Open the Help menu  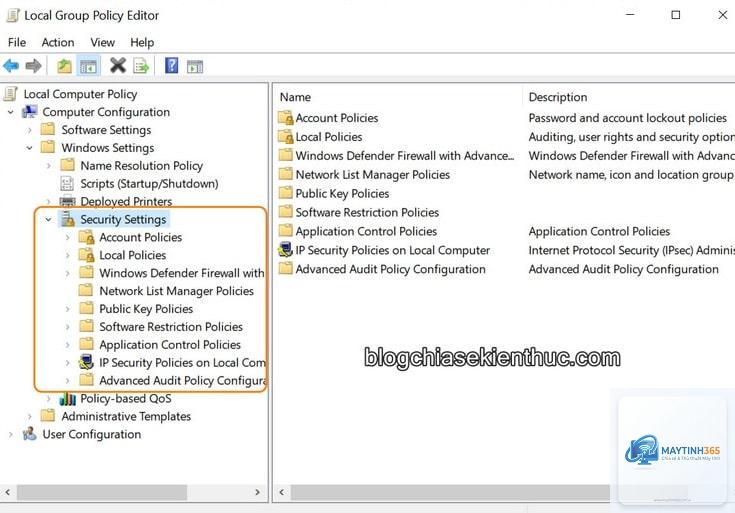[x=142, y=43]
